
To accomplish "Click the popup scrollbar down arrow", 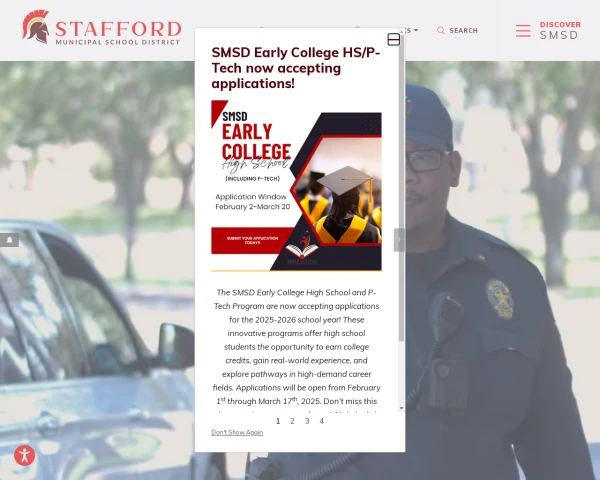I will (401, 408).
